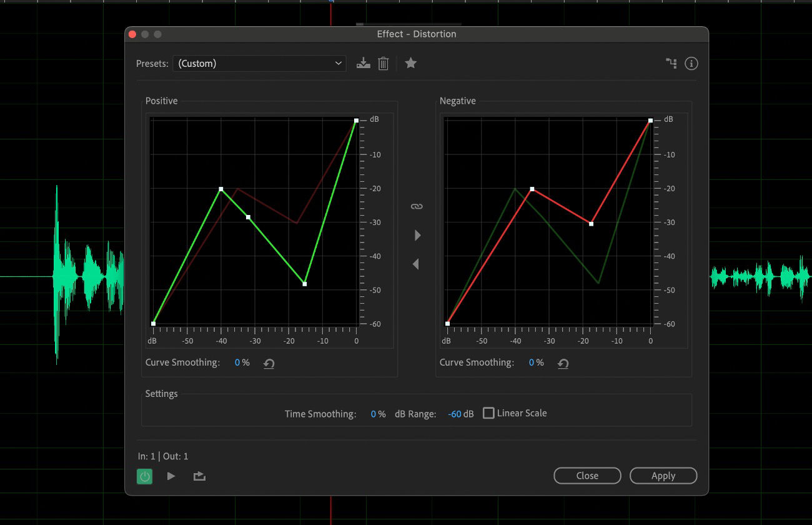Enable loop playback for preview
The height and width of the screenshot is (525, 812).
point(199,476)
